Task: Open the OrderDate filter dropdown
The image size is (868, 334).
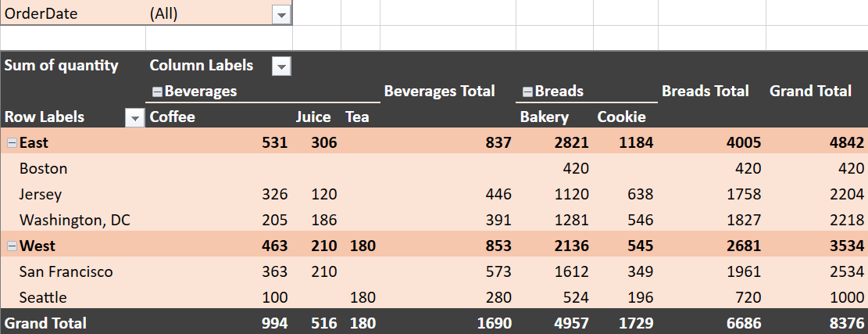Action: point(281,14)
